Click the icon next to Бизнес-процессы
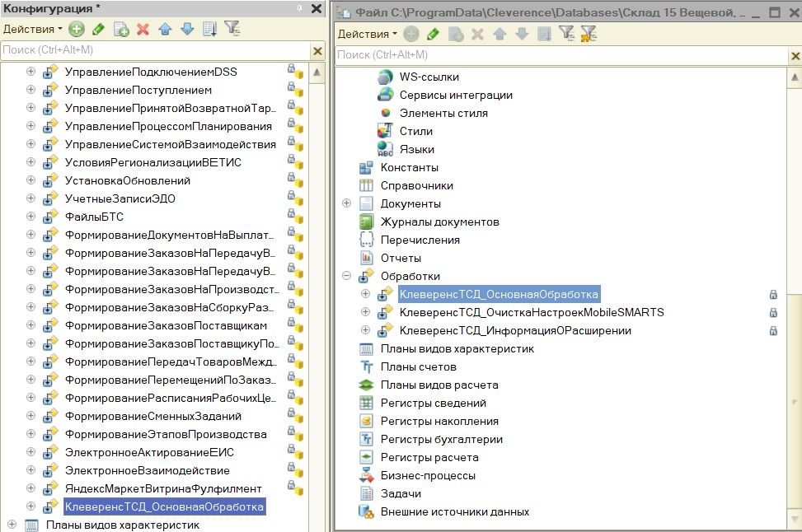 tap(366, 475)
